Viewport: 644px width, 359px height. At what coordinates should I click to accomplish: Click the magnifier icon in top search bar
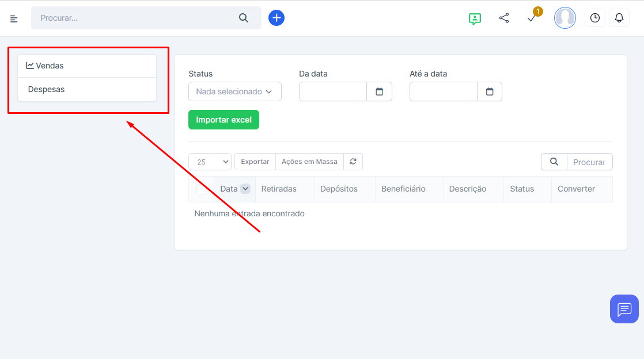pyautogui.click(x=244, y=18)
